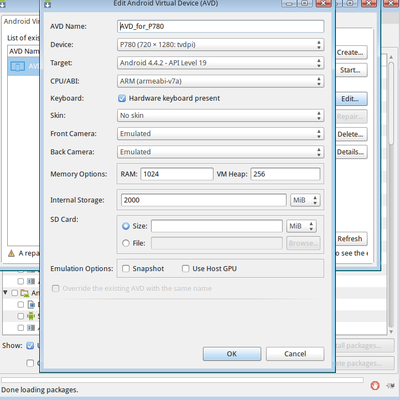This screenshot has width=400, height=400.
Task: Change the Internal Storage MiB unit stepper
Action: point(305,200)
